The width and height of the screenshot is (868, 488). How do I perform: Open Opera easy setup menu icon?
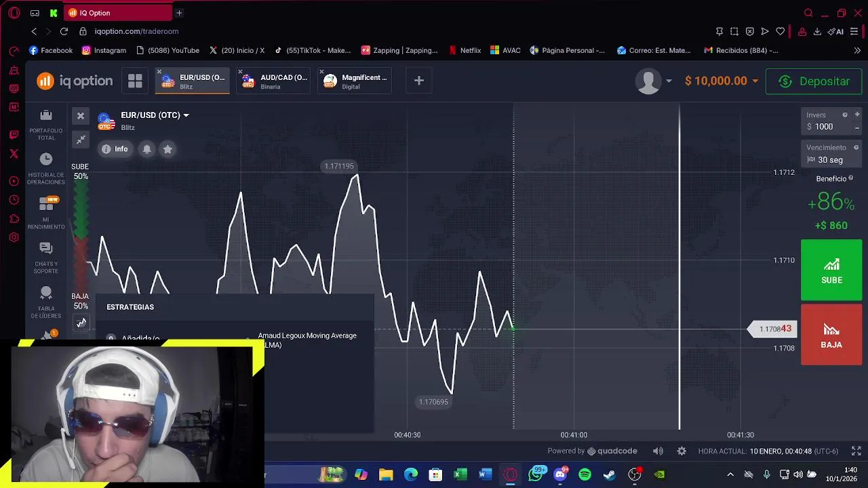point(854,31)
